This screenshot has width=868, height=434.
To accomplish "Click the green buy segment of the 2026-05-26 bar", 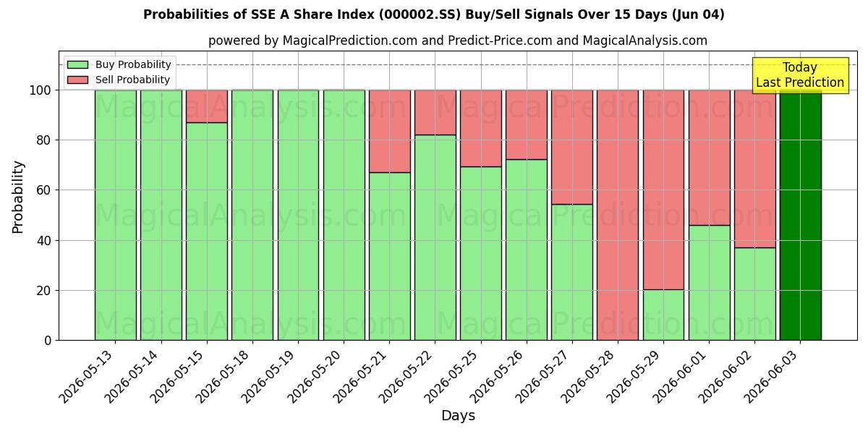I will pyautogui.click(x=527, y=250).
